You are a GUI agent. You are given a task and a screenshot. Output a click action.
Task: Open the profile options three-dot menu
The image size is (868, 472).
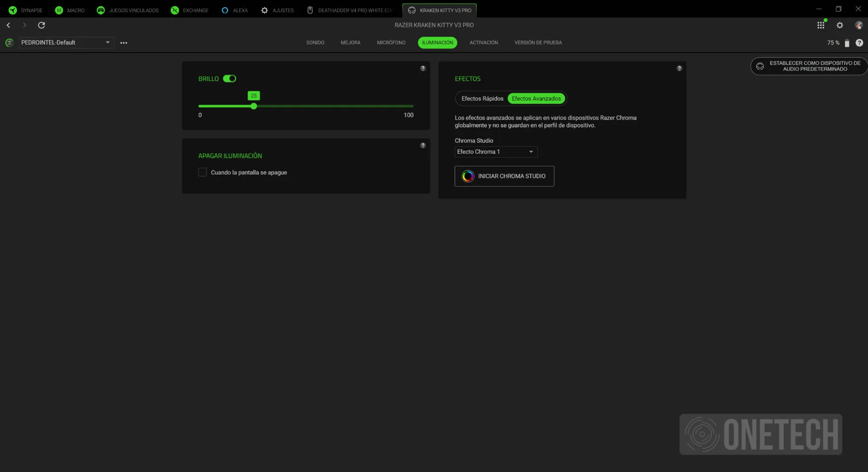point(124,43)
